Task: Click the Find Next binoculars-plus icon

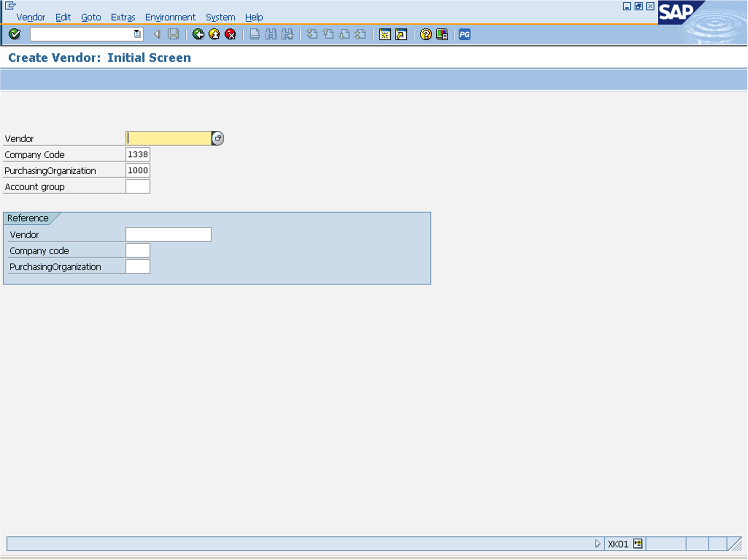Action: coord(288,34)
